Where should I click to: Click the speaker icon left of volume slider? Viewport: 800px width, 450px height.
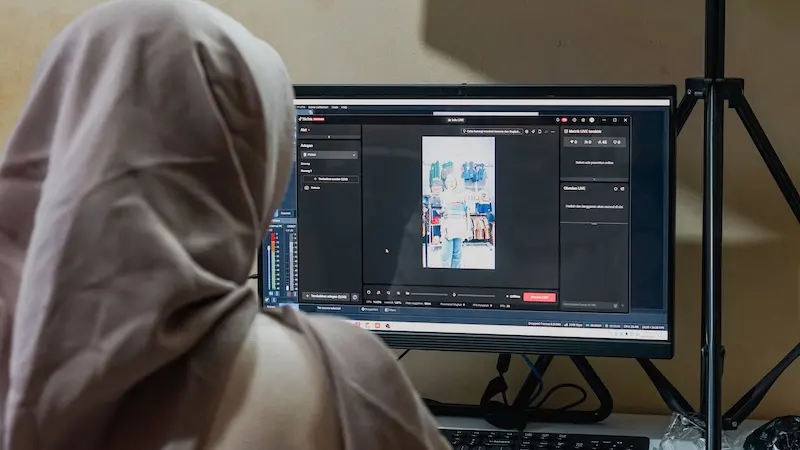(x=407, y=293)
